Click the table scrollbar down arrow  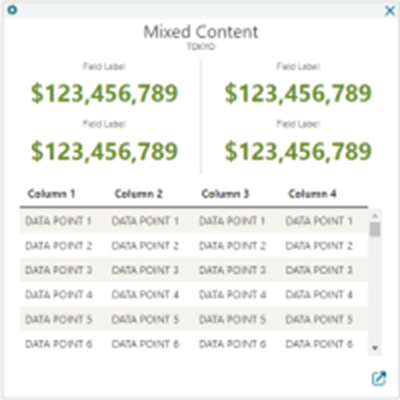(375, 348)
